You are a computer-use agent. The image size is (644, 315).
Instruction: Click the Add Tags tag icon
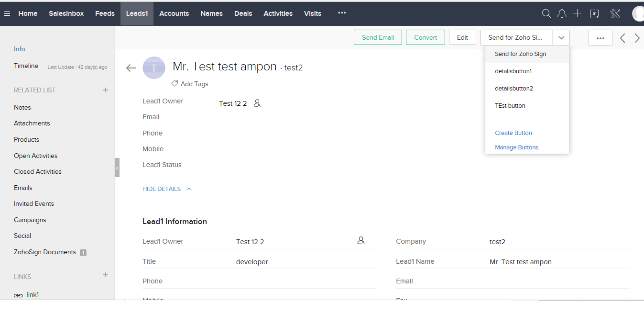pos(174,83)
